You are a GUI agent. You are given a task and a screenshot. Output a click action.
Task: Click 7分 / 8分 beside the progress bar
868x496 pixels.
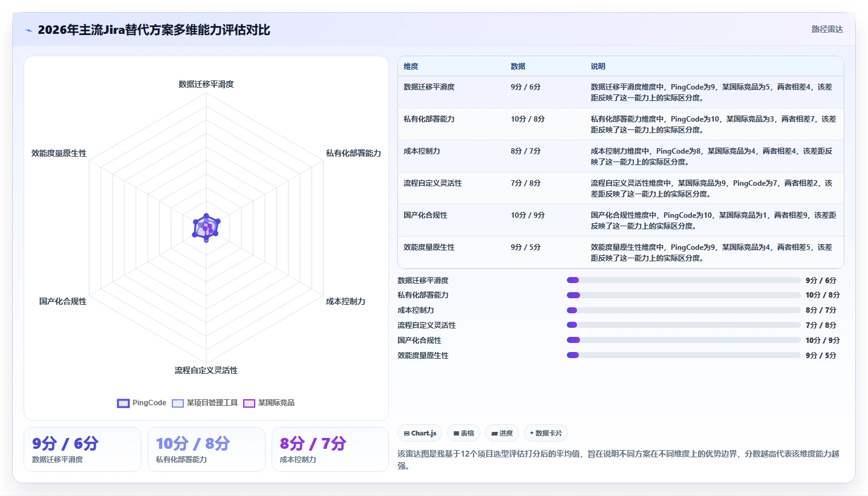click(x=821, y=325)
